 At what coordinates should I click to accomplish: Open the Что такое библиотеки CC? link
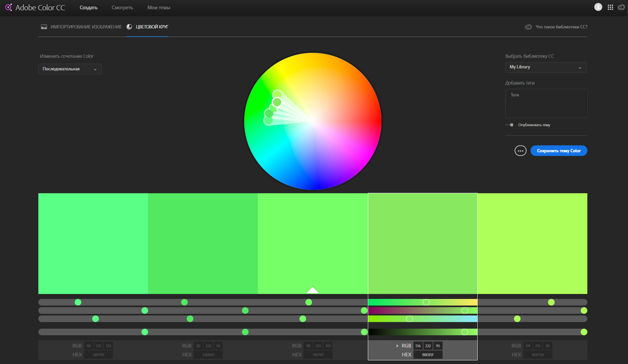pyautogui.click(x=561, y=27)
